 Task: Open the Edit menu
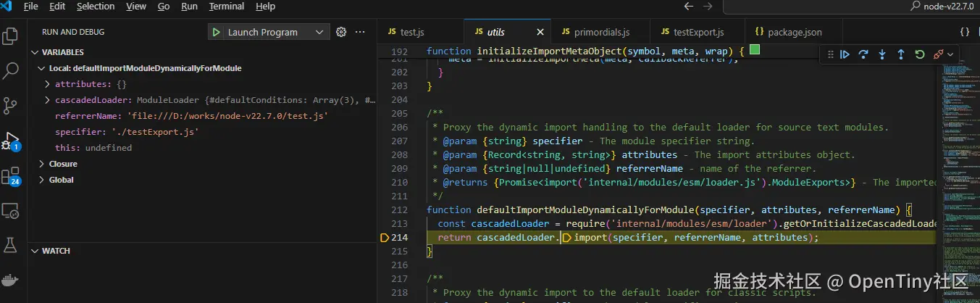(x=57, y=7)
